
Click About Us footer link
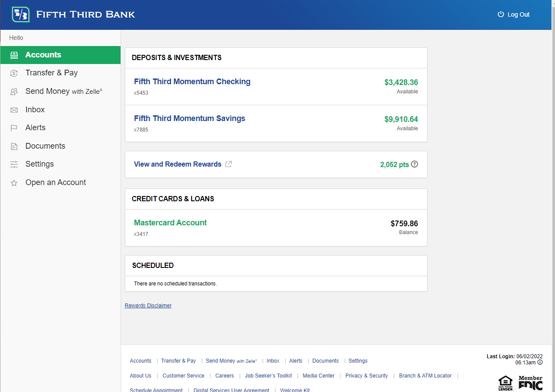pos(140,376)
